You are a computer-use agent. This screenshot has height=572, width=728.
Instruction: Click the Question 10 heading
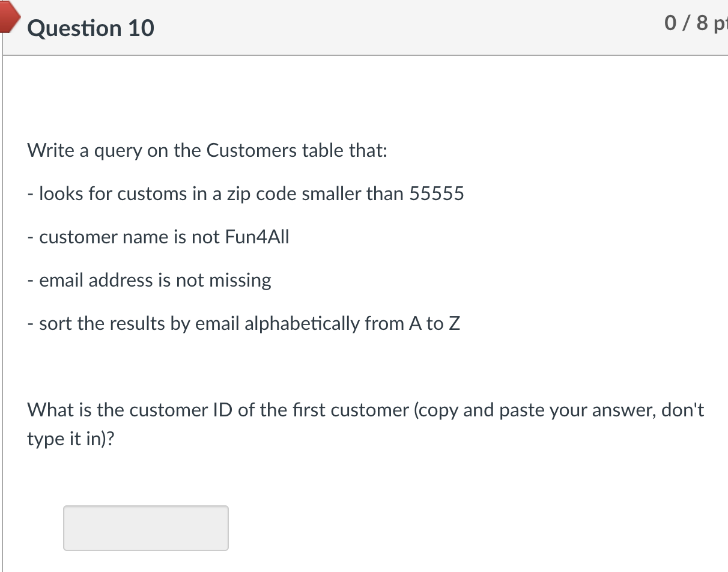(91, 28)
